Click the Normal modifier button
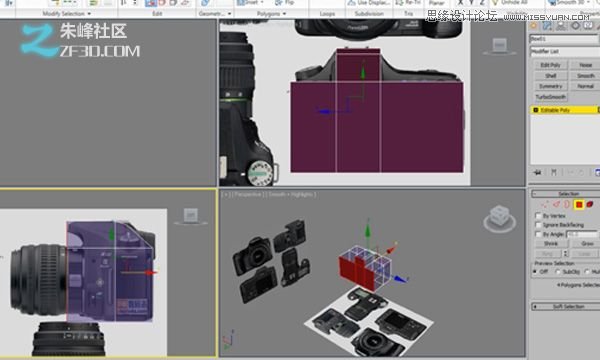Image resolution: width=600 pixels, height=360 pixels. pos(585,86)
